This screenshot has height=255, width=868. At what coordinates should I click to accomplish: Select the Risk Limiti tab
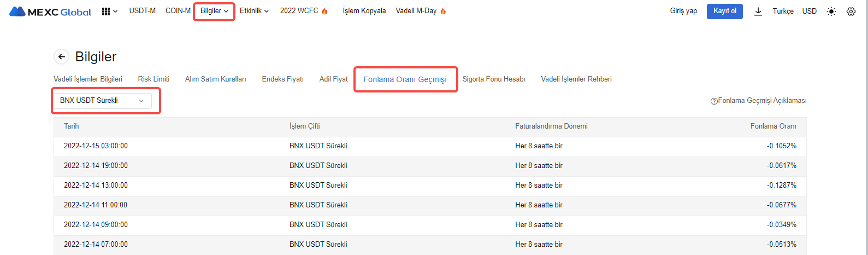click(x=153, y=79)
